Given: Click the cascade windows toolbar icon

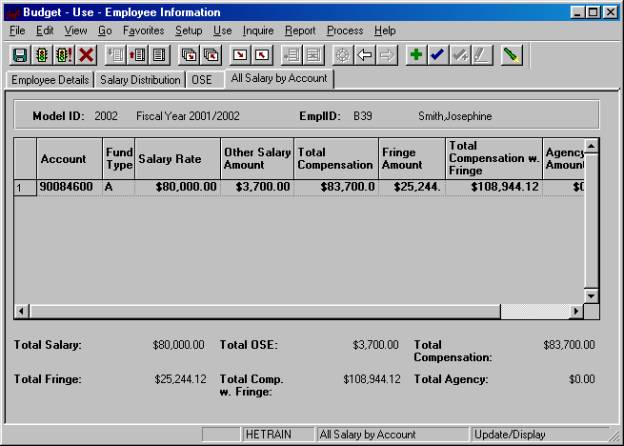Looking at the screenshot, I should 189,55.
